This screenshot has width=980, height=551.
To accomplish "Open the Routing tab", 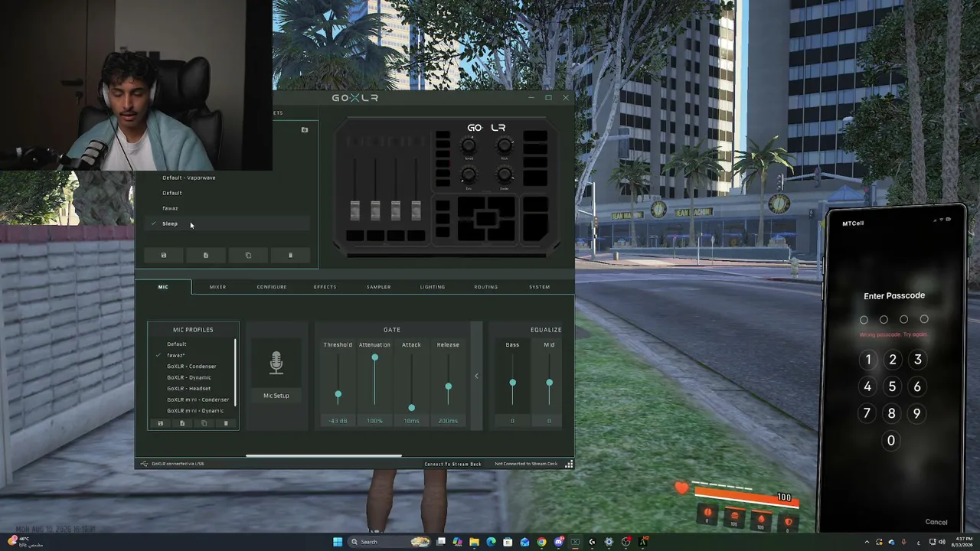I will pos(486,287).
